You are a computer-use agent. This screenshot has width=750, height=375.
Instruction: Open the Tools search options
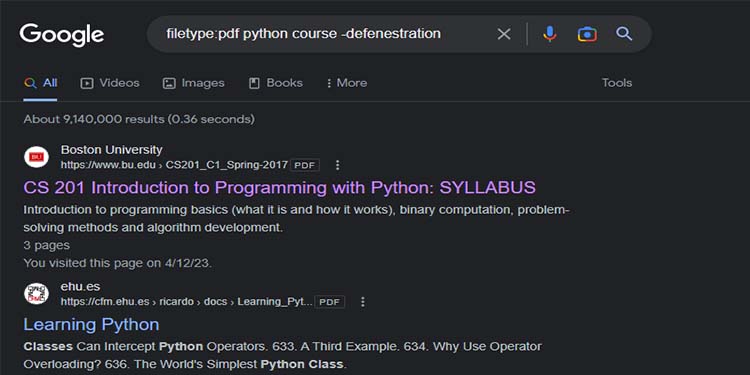click(x=617, y=83)
